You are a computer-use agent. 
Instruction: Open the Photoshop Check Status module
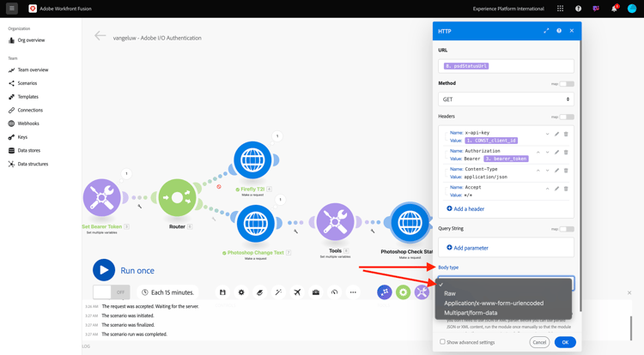coord(410,223)
